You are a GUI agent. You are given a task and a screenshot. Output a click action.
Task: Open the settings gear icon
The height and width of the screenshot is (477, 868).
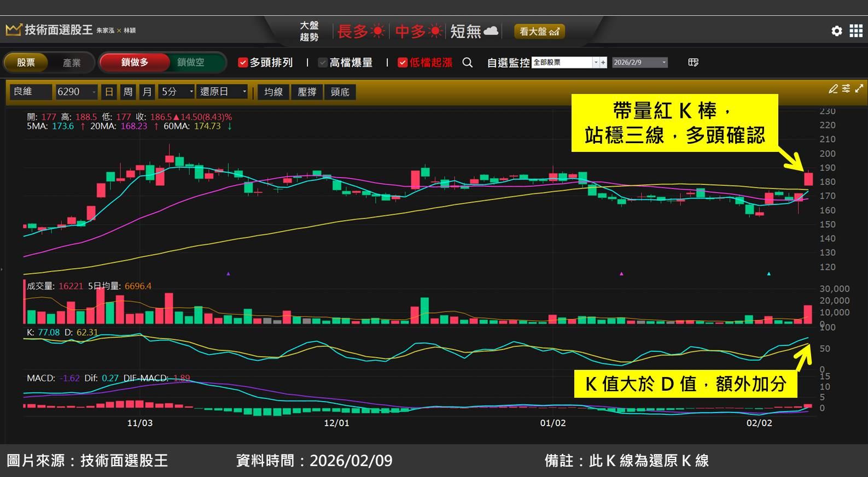click(x=837, y=31)
